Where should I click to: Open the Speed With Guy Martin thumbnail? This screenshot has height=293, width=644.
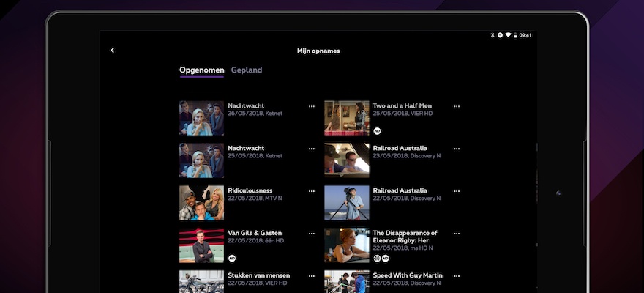pyautogui.click(x=347, y=281)
